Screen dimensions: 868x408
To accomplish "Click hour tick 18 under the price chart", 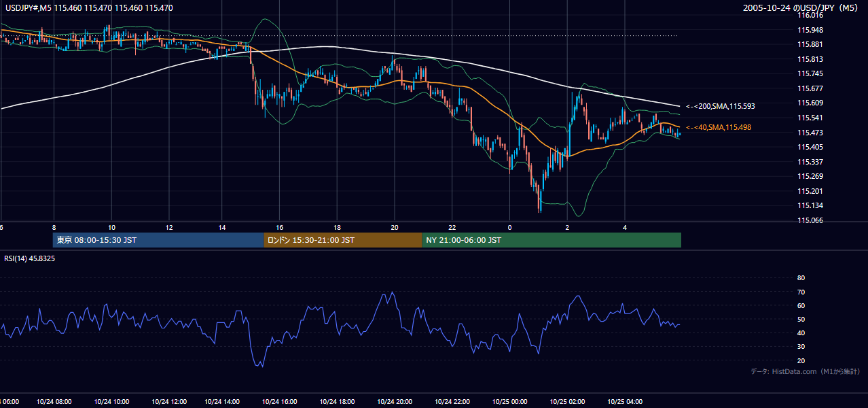I will tap(337, 227).
